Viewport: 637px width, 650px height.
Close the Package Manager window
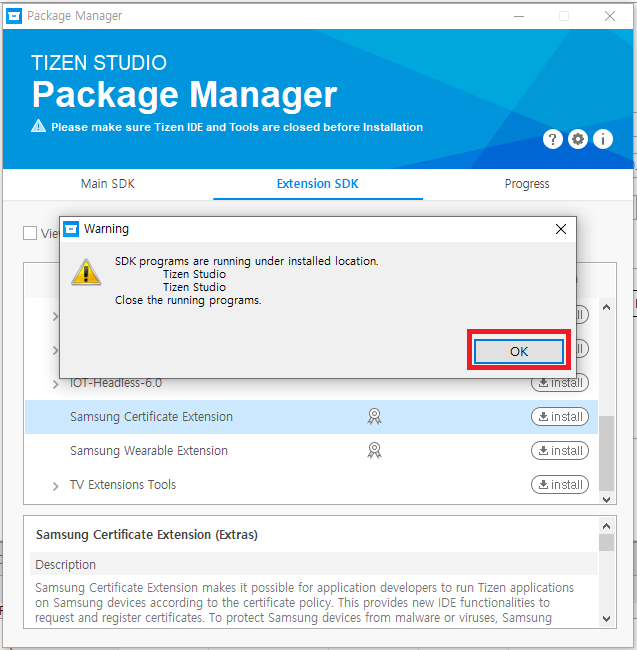pyautogui.click(x=610, y=16)
